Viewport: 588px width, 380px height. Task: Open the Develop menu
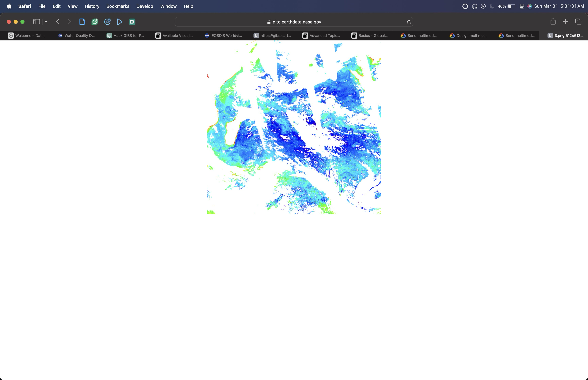pos(145,6)
